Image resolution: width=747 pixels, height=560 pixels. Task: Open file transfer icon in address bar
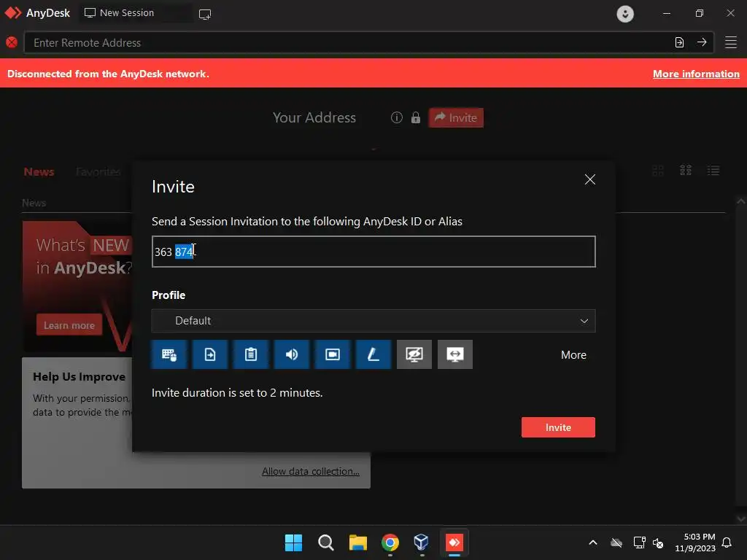point(679,42)
